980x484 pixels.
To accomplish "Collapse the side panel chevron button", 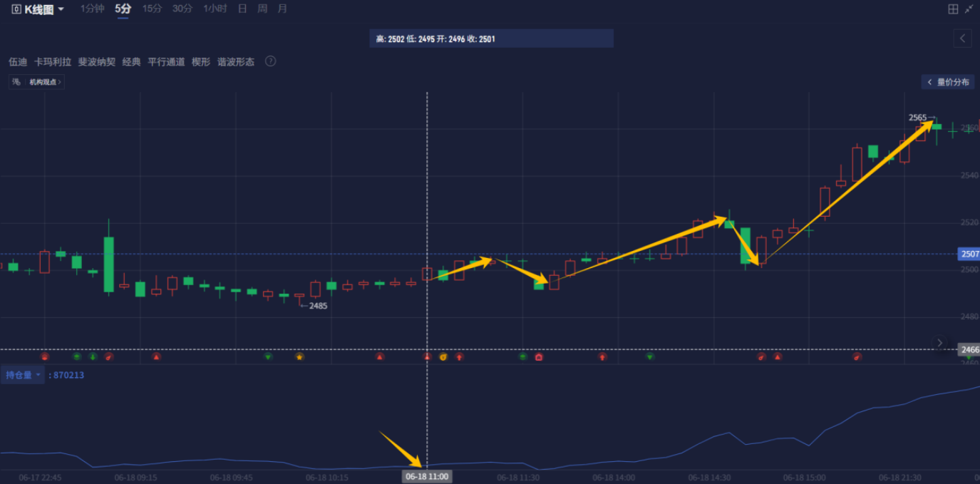I will coord(963,38).
